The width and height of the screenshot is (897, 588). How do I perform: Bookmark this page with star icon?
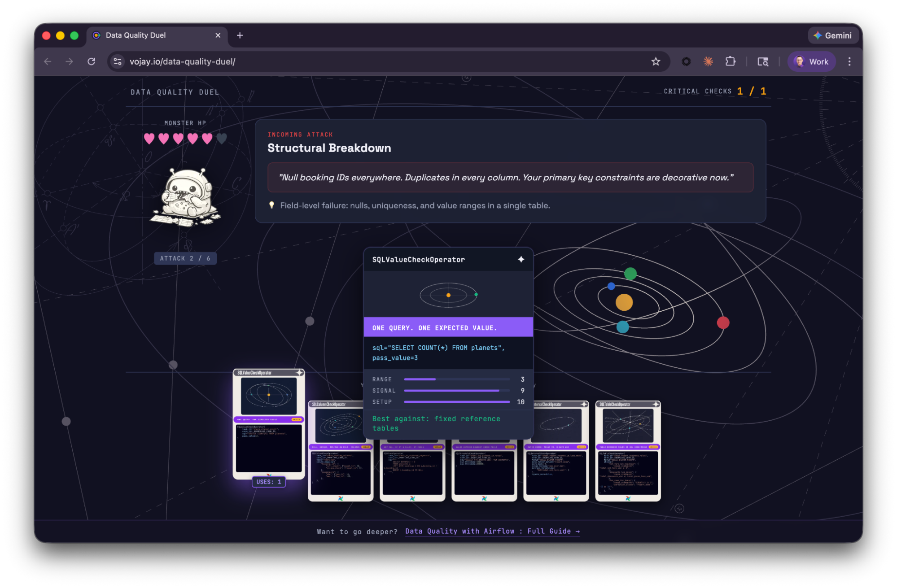pyautogui.click(x=656, y=61)
